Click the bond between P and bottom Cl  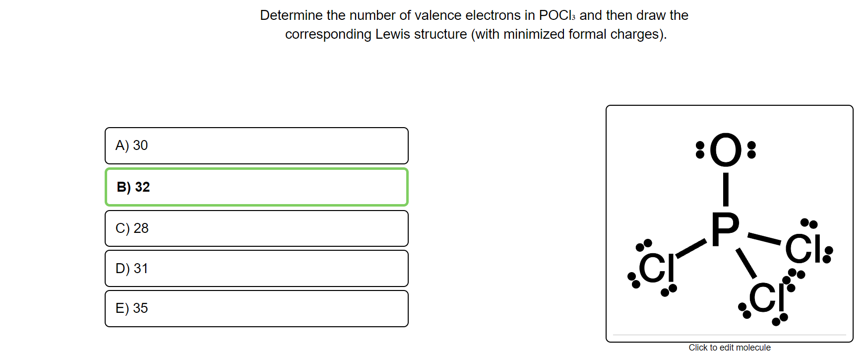pyautogui.click(x=746, y=263)
